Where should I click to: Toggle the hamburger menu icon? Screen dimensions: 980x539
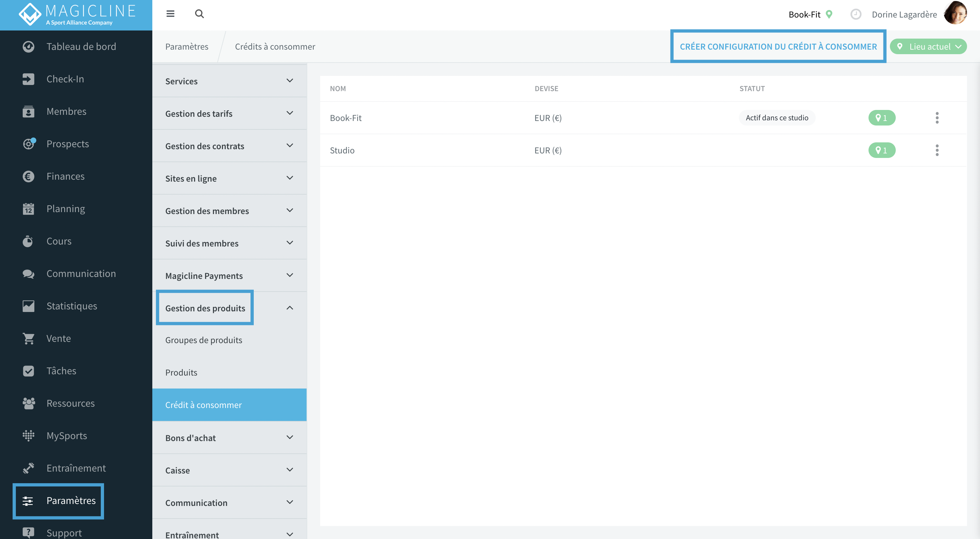point(170,14)
